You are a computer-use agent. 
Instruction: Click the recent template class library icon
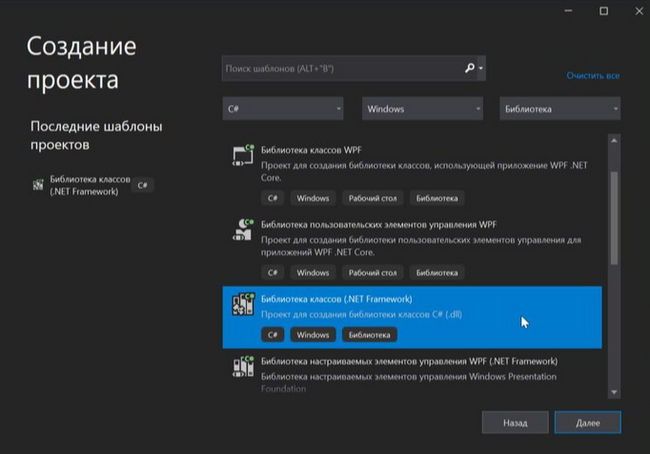click(x=39, y=186)
